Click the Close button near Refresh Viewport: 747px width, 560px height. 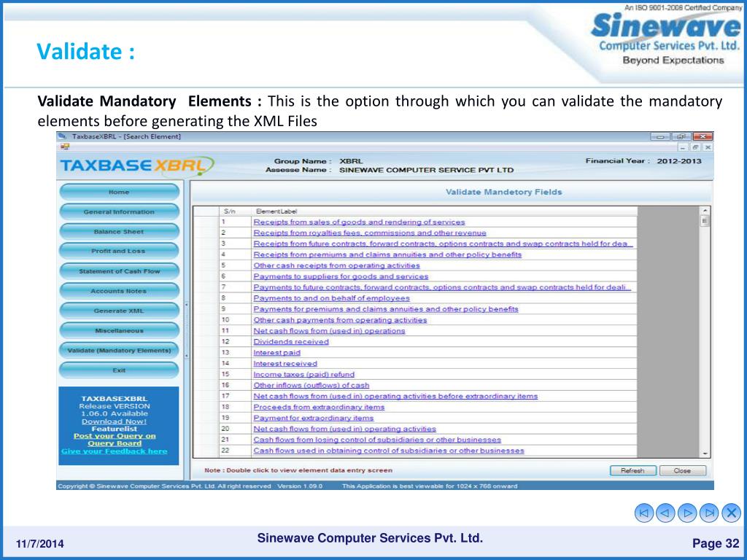click(682, 470)
